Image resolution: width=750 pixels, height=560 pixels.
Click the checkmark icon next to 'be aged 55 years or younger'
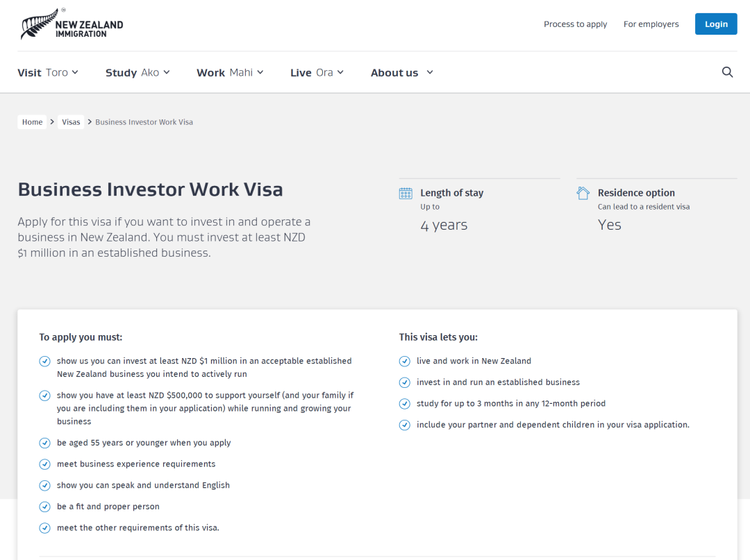[x=45, y=443]
